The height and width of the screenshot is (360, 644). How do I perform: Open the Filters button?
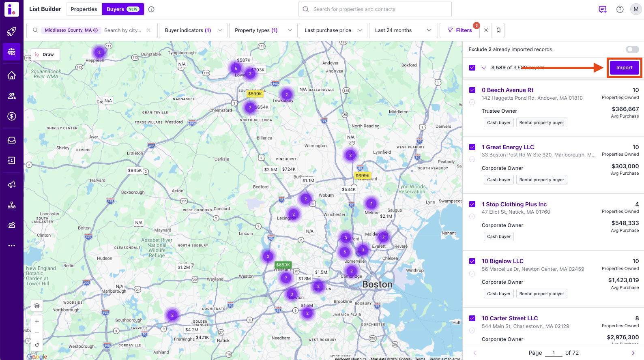[459, 30]
